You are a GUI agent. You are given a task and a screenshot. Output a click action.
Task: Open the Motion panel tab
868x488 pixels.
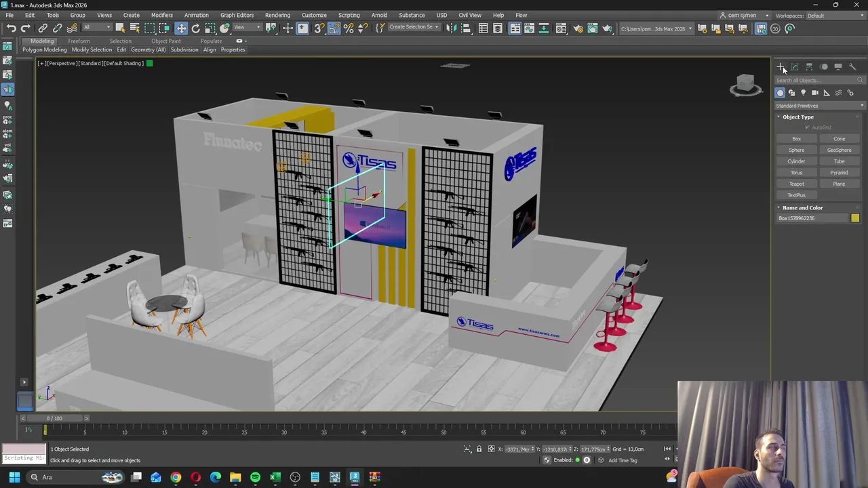[x=824, y=66]
